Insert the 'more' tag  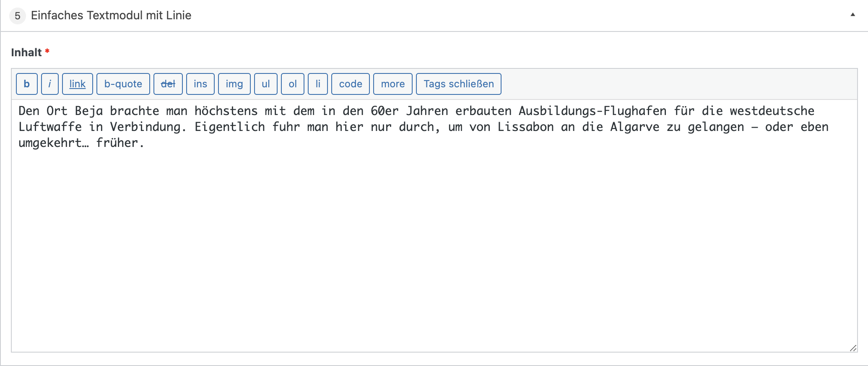393,84
